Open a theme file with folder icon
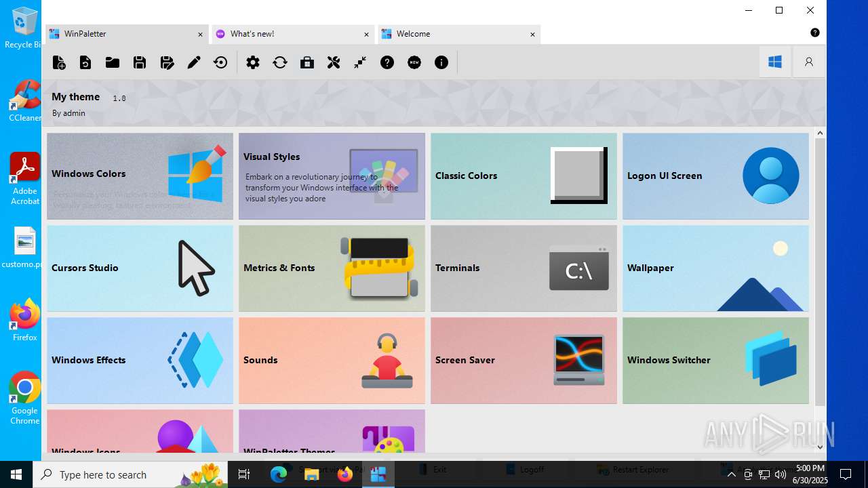 (x=113, y=62)
